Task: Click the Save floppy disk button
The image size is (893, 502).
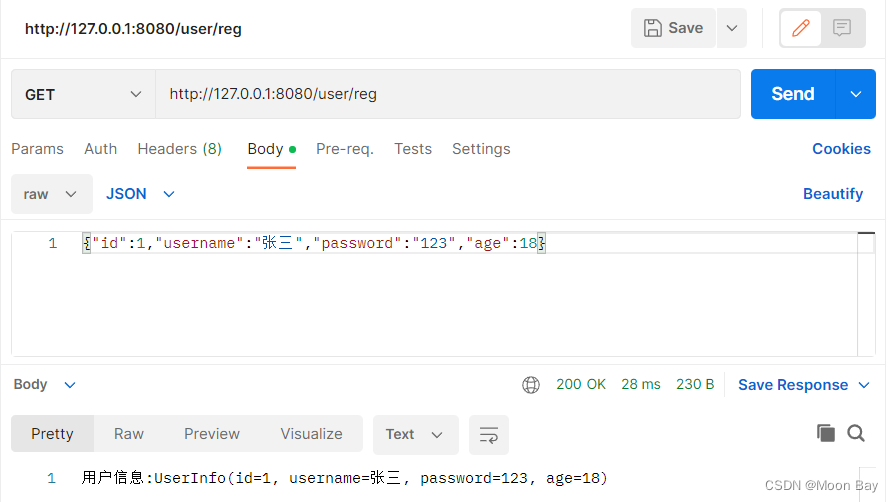Action: click(673, 28)
